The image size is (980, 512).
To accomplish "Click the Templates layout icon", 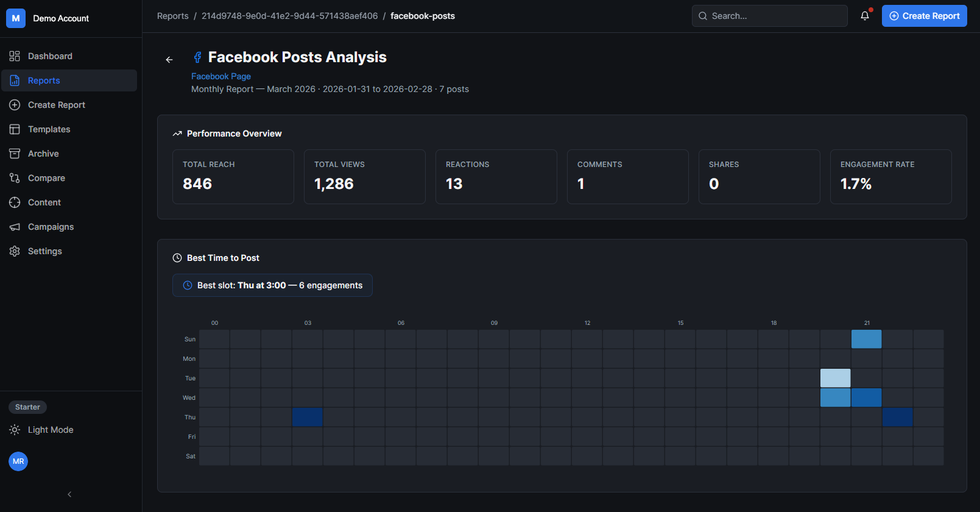I will [15, 129].
